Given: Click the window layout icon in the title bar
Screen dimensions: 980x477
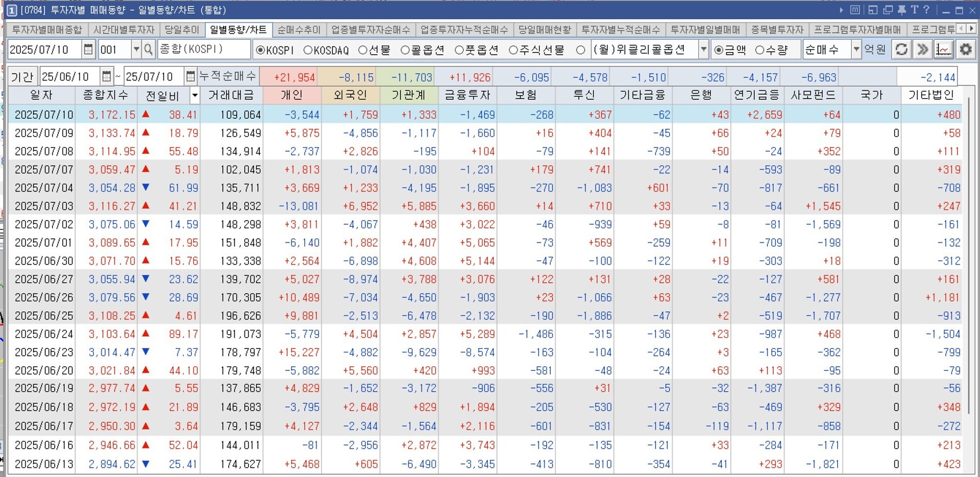Looking at the screenshot, I should (872, 10).
